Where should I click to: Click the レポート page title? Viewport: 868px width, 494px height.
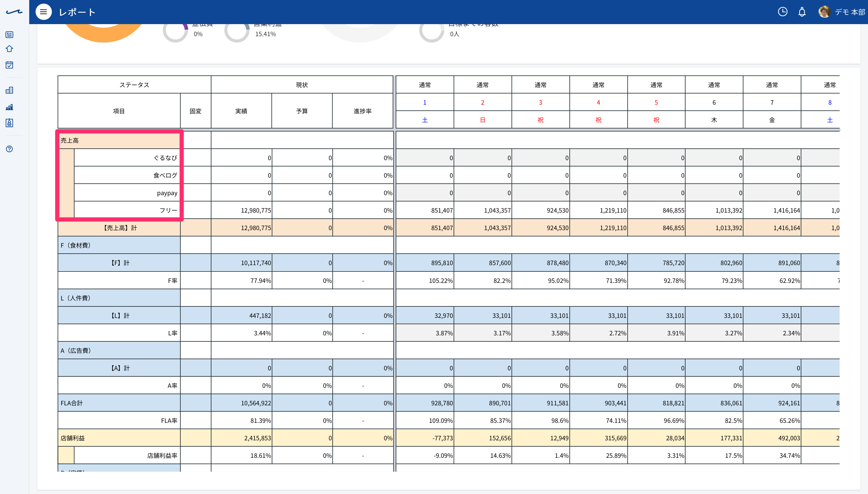click(77, 12)
